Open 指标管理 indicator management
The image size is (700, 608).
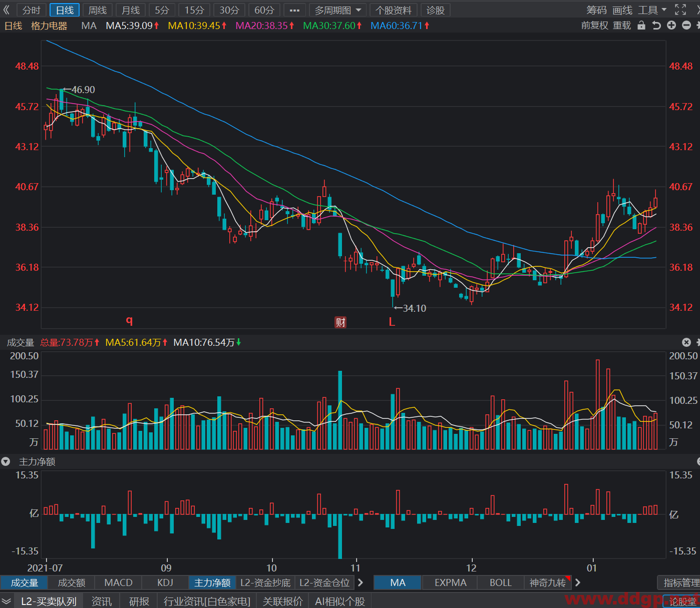pos(680,582)
